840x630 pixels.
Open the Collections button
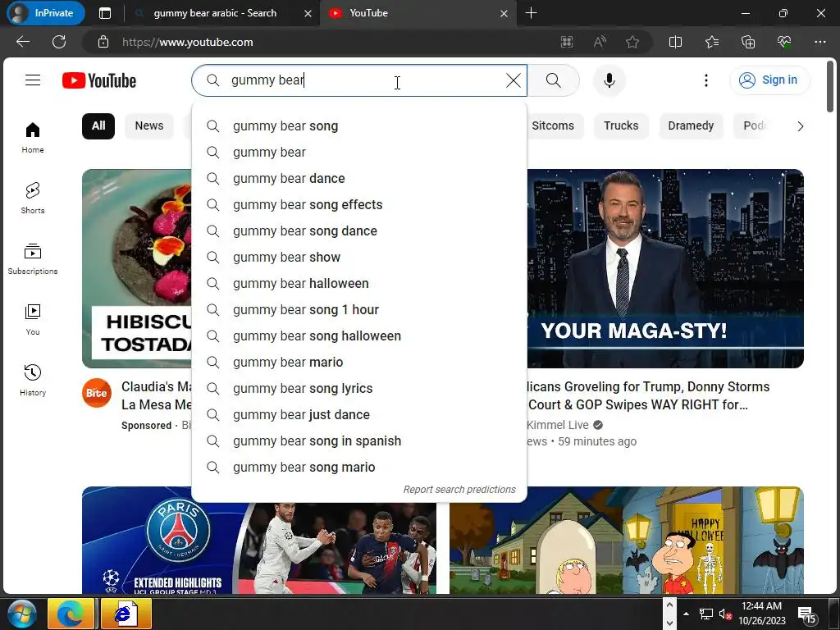click(x=748, y=42)
